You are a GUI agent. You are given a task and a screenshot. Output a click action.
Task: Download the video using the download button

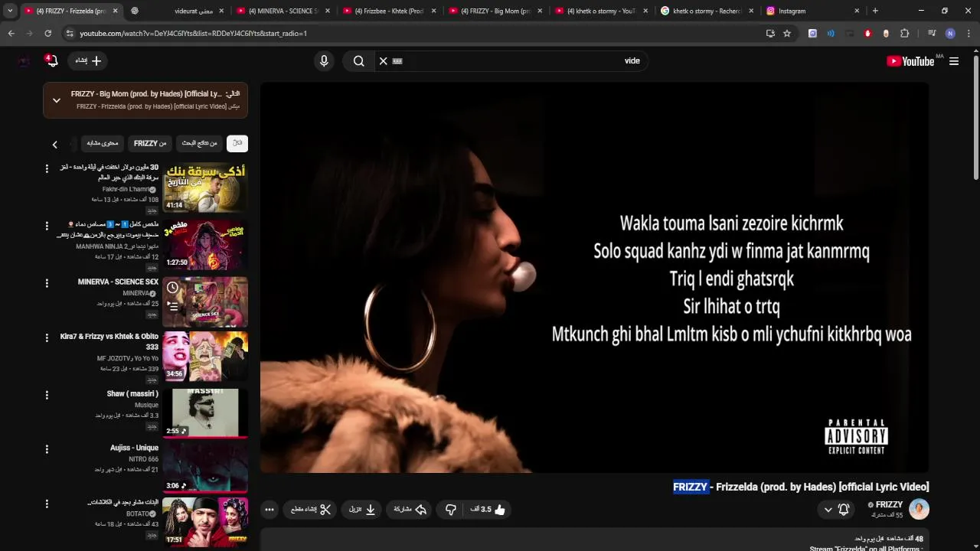(362, 510)
